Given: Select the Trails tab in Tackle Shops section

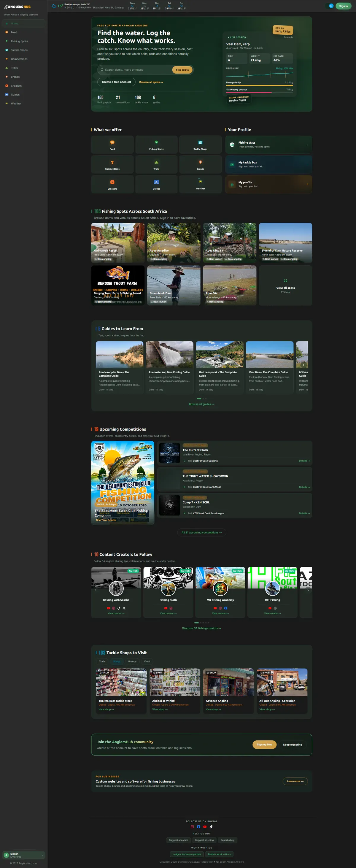Looking at the screenshot, I should click(102, 661).
